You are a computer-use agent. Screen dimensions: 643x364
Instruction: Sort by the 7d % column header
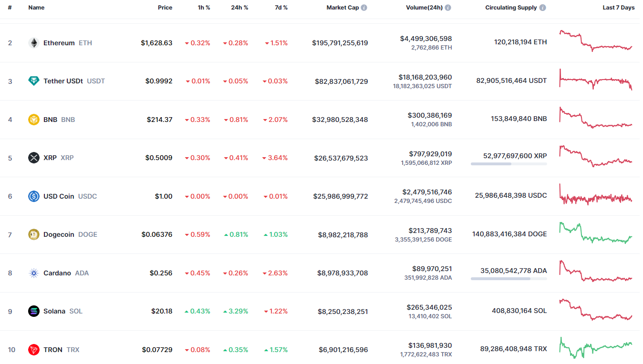tap(280, 8)
